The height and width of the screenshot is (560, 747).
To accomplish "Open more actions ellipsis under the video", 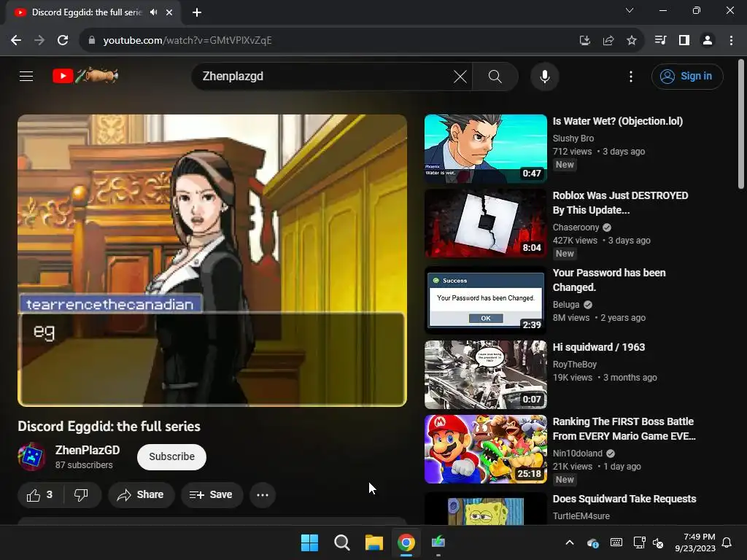I will coord(263,495).
